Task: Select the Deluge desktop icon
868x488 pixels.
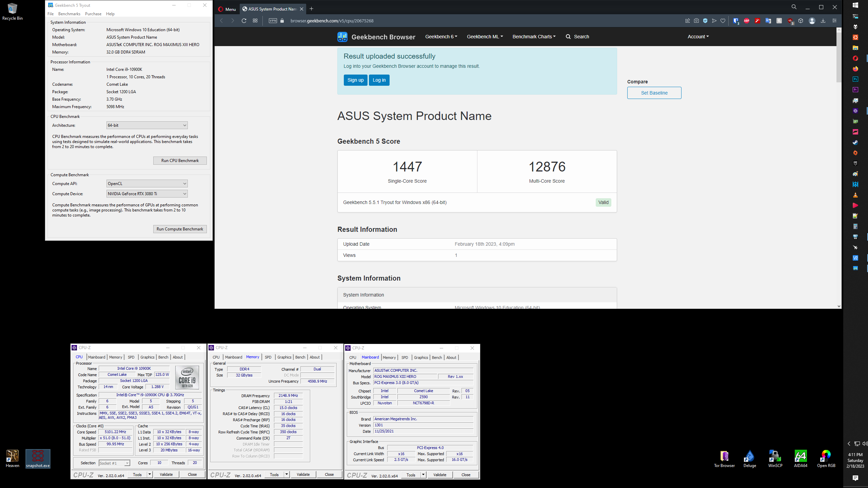Action: 750,459
